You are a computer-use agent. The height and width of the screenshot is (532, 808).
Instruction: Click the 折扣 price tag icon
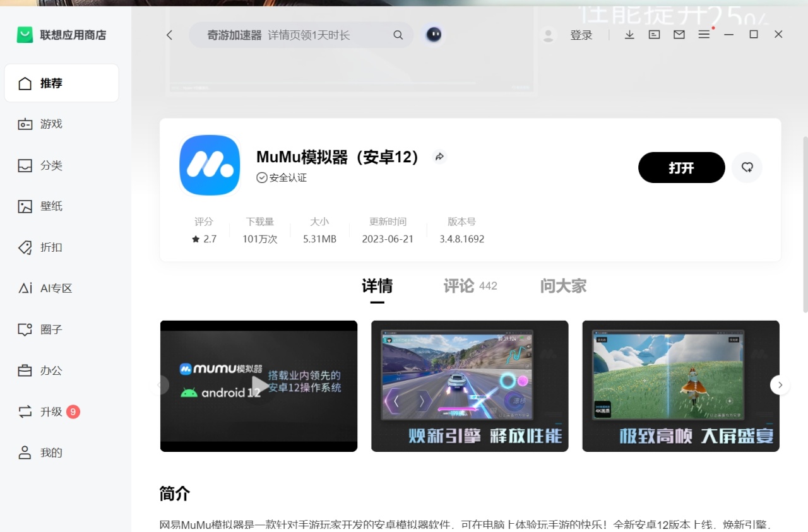(25, 247)
